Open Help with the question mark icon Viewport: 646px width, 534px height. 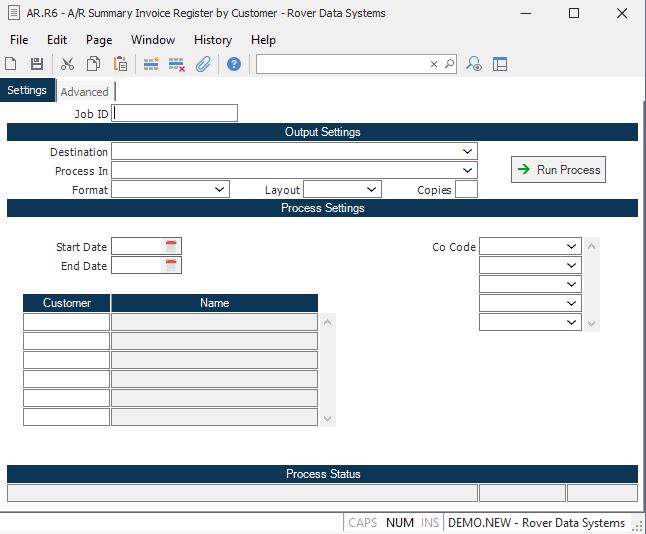pyautogui.click(x=234, y=64)
